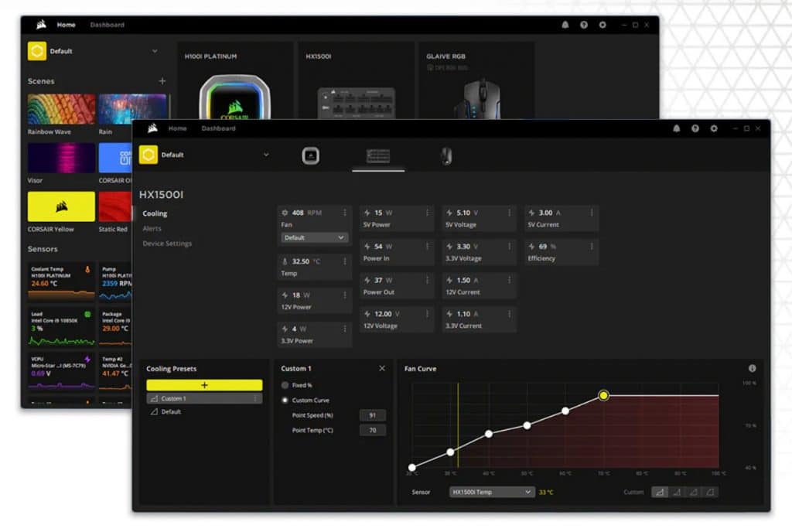Screen dimensions: 792x532
Task: Select third fan curve preset shape icon
Action: point(694,492)
